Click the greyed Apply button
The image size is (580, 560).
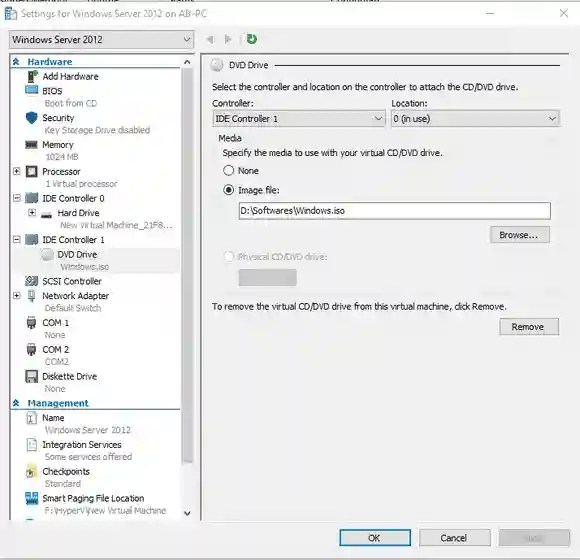(534, 538)
